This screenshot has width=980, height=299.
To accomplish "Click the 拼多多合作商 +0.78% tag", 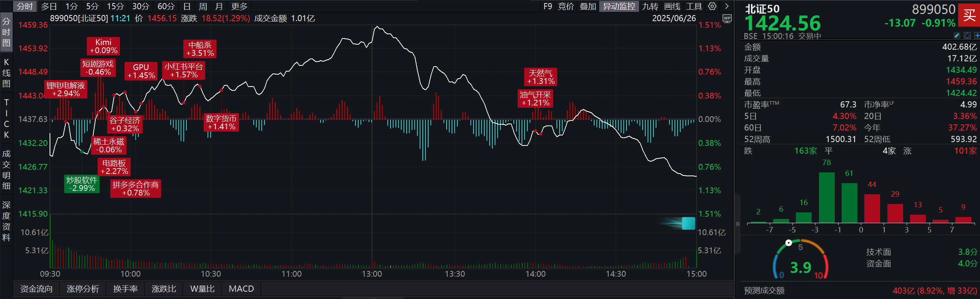I will 136,189.
